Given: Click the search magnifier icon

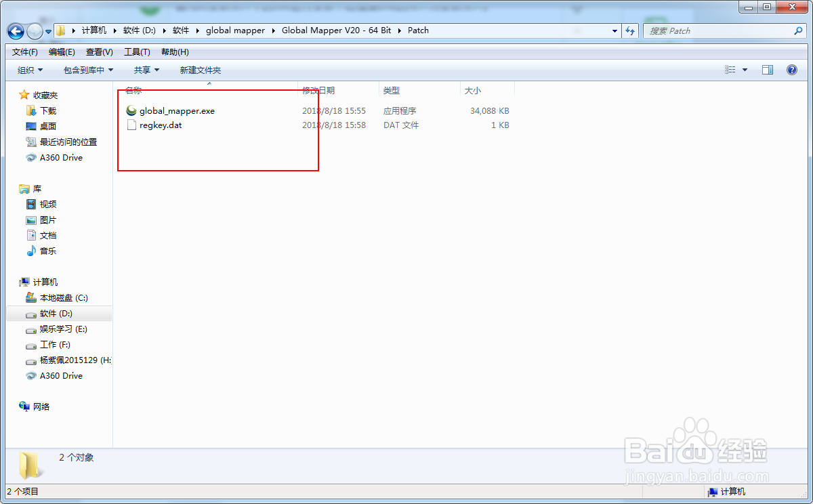Looking at the screenshot, I should [x=798, y=31].
